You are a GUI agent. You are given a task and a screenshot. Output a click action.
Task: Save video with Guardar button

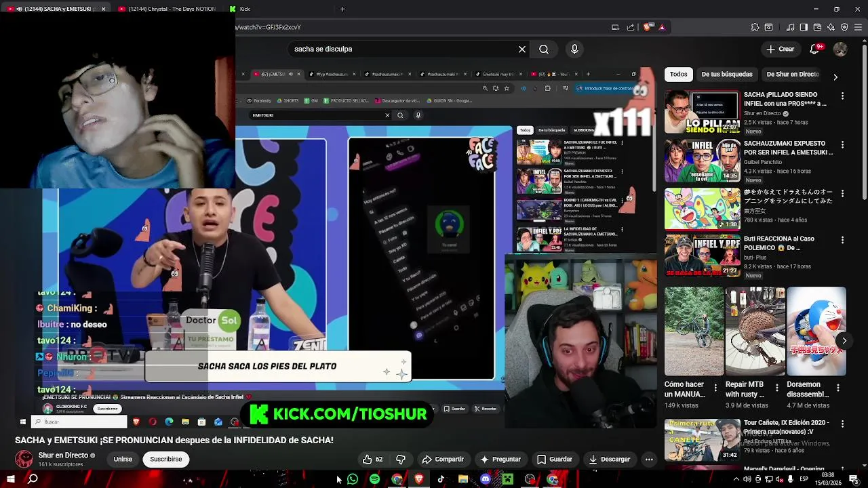pyautogui.click(x=554, y=460)
